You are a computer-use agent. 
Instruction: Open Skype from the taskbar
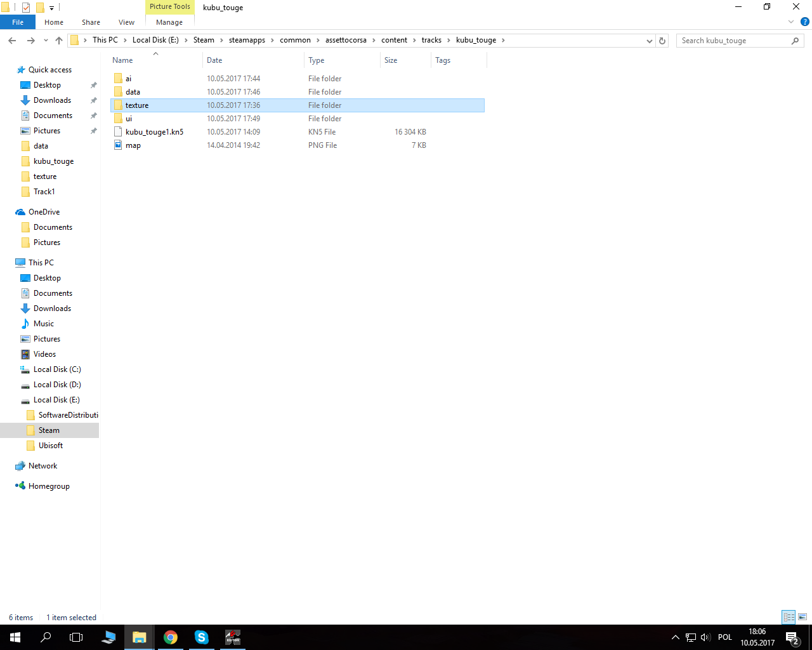tap(202, 637)
